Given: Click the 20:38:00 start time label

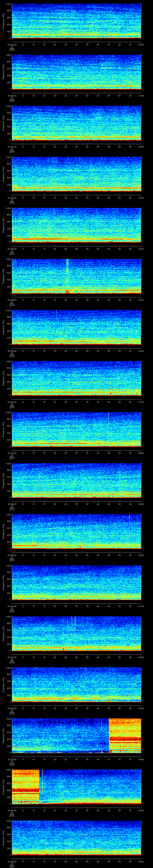Looking at the screenshot, I should click(x=12, y=504).
